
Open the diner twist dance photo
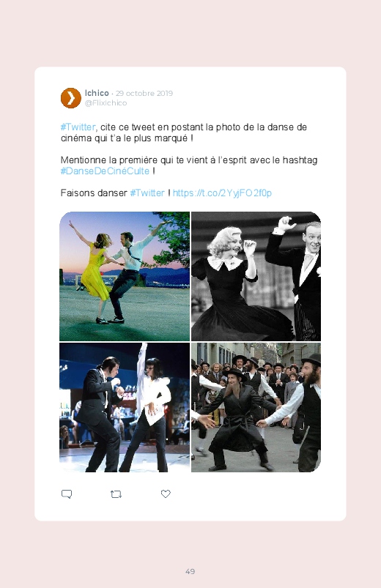coord(125,407)
